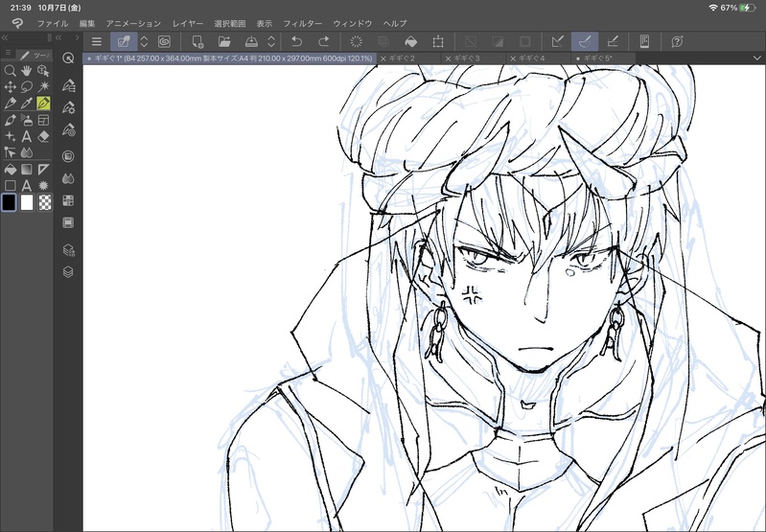Open the hamburger menu in command bar
This screenshot has width=766, height=532.
point(97,41)
